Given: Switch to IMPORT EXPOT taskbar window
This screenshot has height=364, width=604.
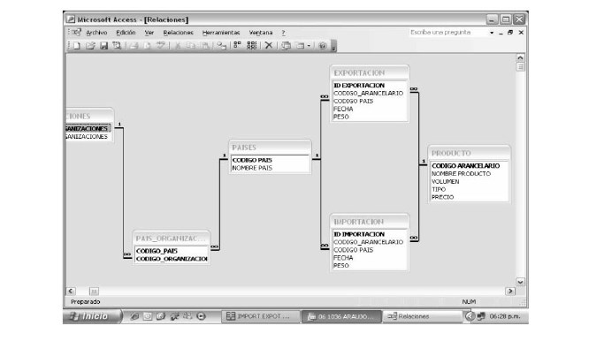Looking at the screenshot, I should click(258, 315).
